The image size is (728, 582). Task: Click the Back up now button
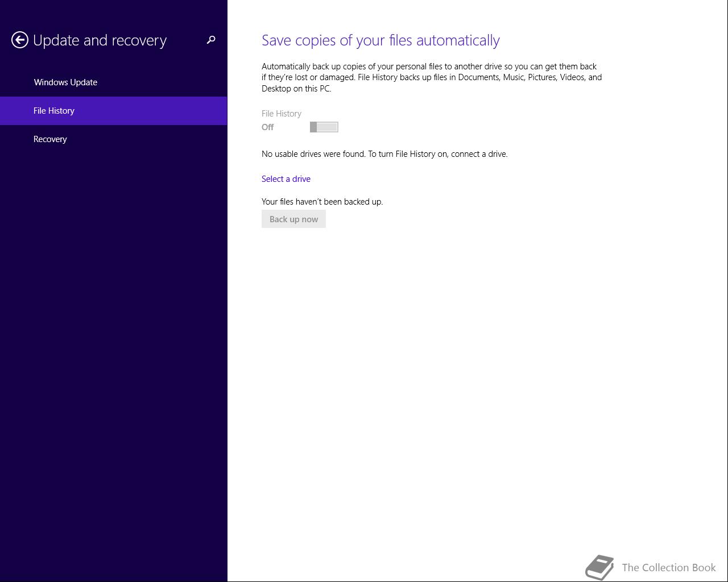point(293,219)
